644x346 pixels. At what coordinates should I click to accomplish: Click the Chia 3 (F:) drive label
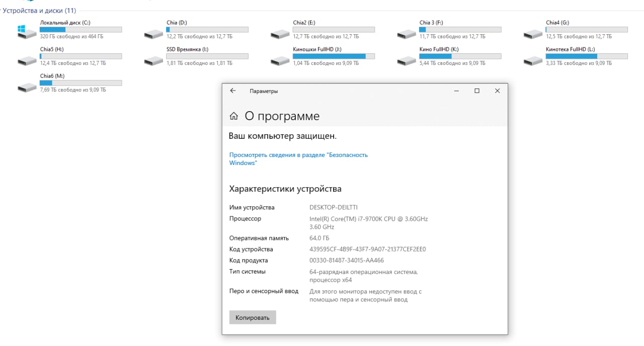coord(431,23)
